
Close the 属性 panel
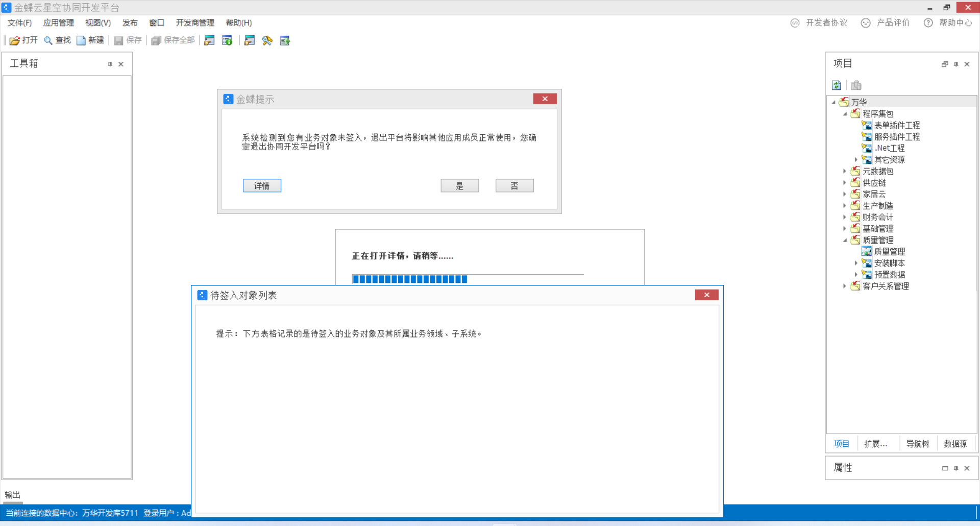click(x=967, y=468)
